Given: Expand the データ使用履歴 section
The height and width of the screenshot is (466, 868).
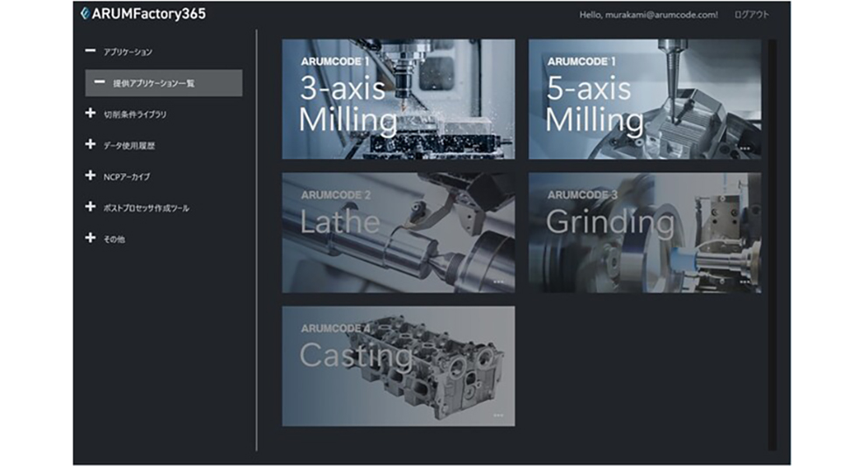Looking at the screenshot, I should click(x=90, y=144).
